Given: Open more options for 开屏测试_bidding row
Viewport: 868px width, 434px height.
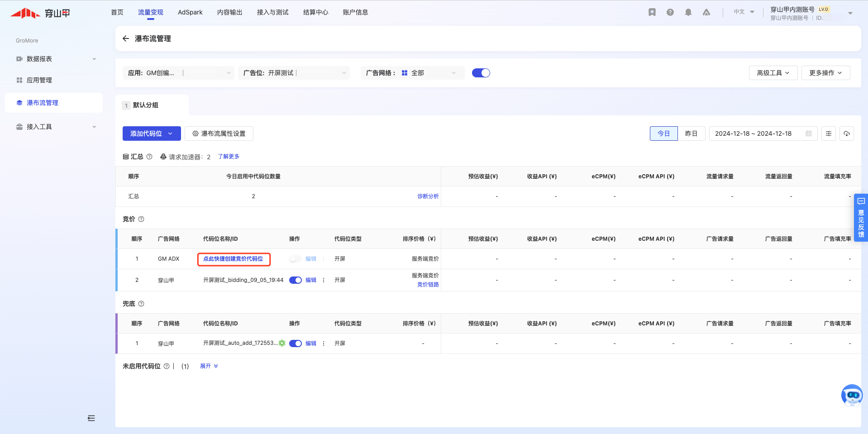Looking at the screenshot, I should tap(324, 280).
